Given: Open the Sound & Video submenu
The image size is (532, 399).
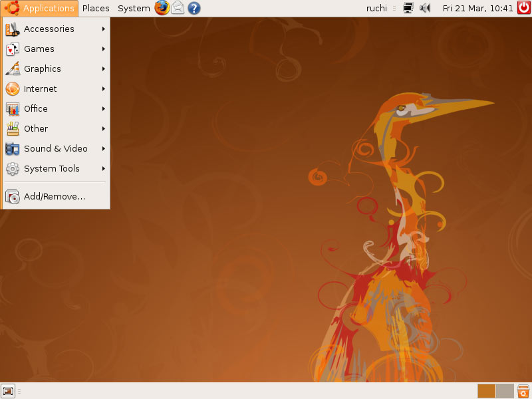Looking at the screenshot, I should (x=56, y=148).
